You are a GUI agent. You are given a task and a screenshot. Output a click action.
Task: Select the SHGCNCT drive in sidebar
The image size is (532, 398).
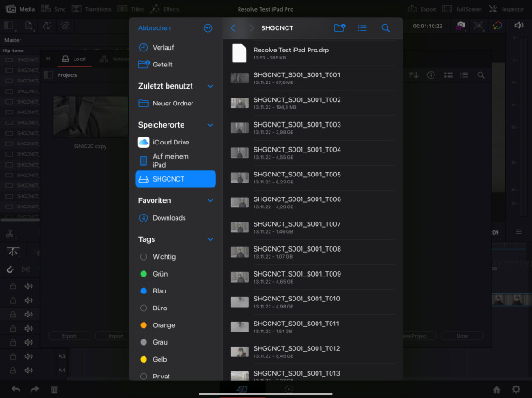(x=176, y=179)
